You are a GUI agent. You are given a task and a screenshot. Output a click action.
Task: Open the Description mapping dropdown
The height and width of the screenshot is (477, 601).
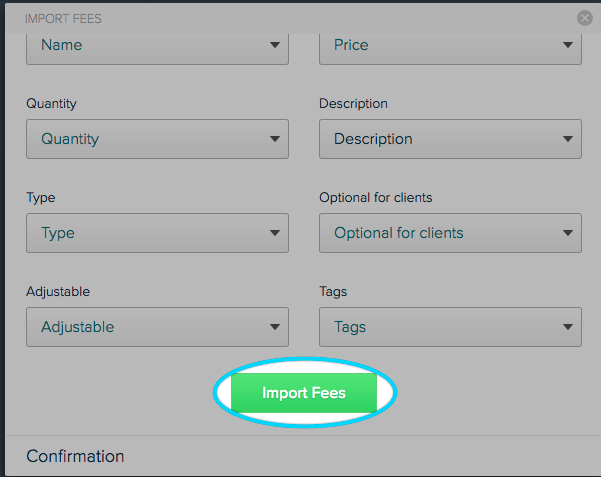coord(450,139)
